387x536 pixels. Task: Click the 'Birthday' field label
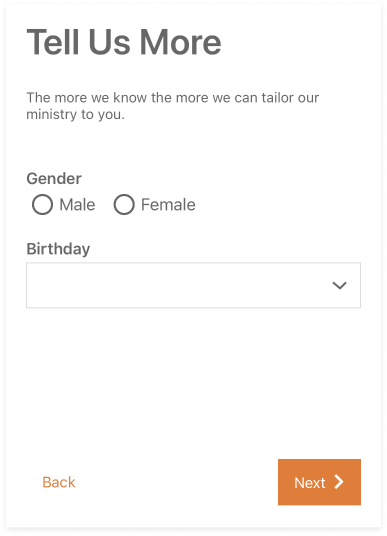point(58,249)
